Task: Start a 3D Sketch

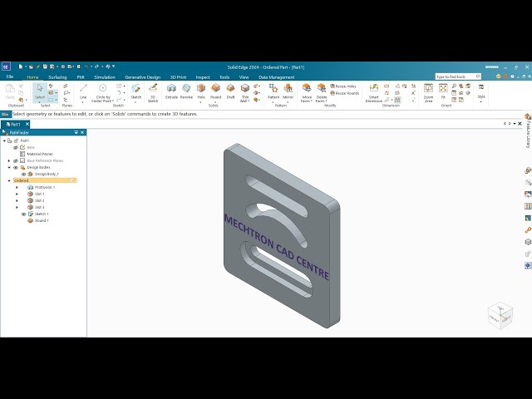Action: point(153,93)
